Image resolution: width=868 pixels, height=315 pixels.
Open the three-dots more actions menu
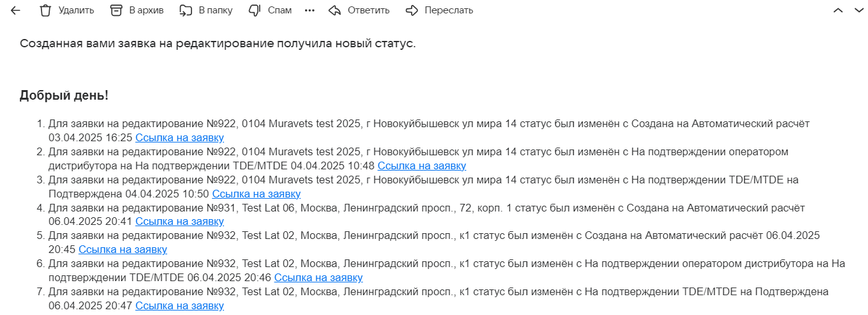[310, 10]
